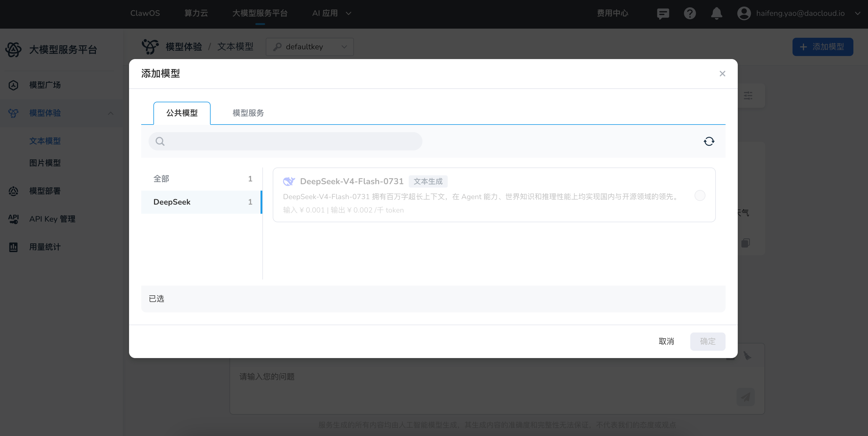Click the model pricing text line

click(x=343, y=210)
